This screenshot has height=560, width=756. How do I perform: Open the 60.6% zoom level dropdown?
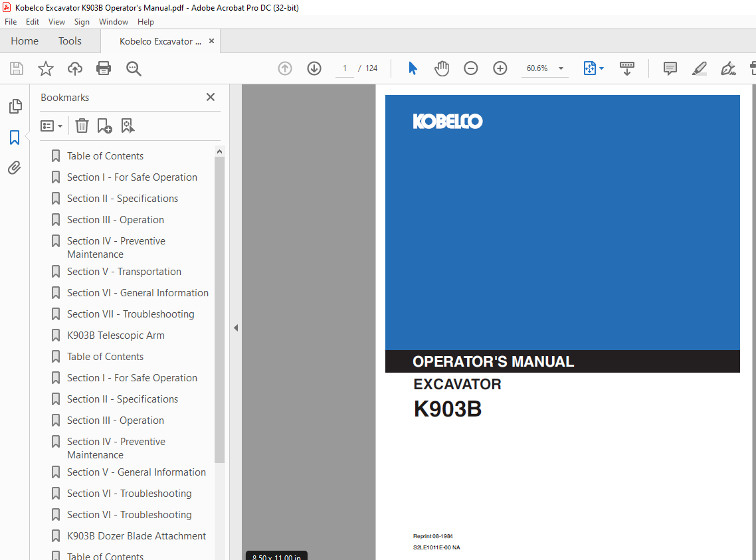561,68
